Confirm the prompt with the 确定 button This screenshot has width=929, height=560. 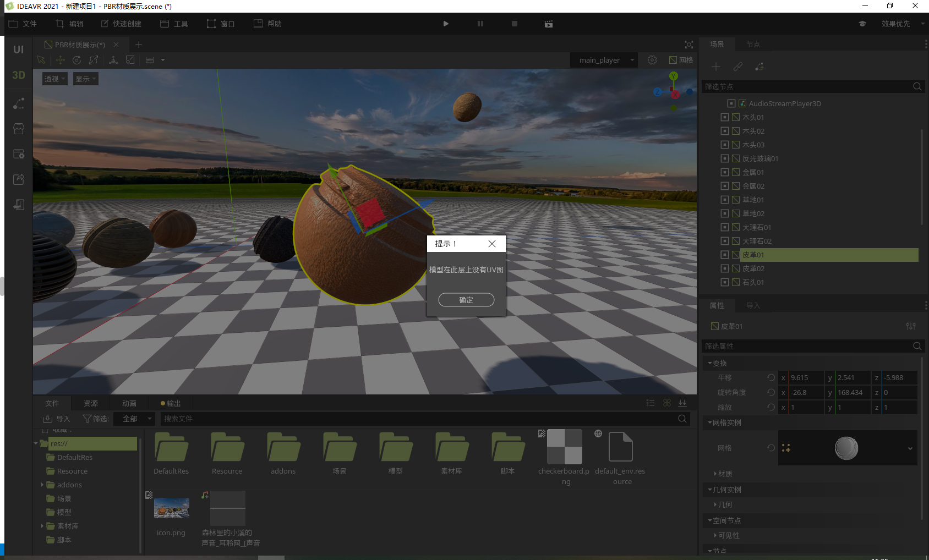(466, 300)
